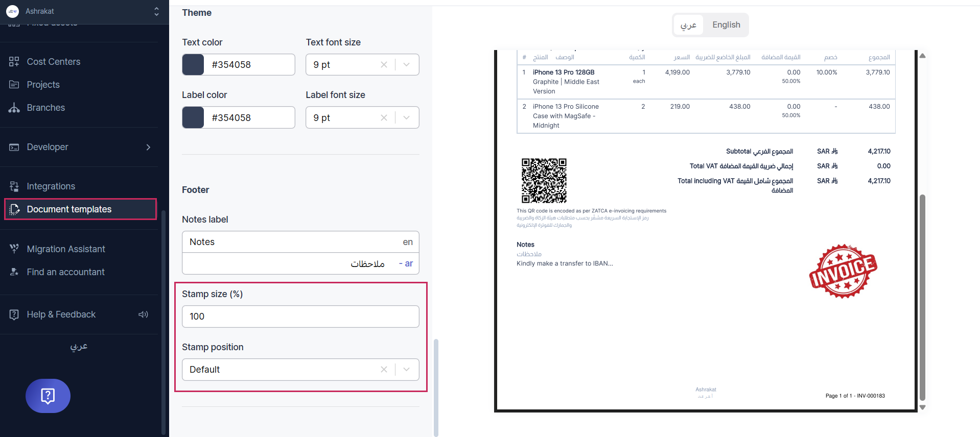Viewport: 980px width, 437px height.
Task: Click the Stamp size input field
Action: (300, 317)
